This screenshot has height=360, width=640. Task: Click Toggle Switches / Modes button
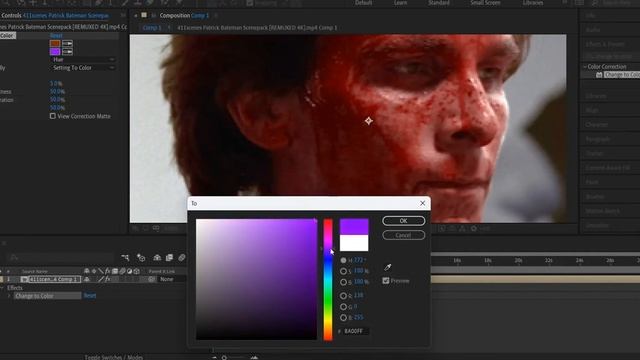114,357
